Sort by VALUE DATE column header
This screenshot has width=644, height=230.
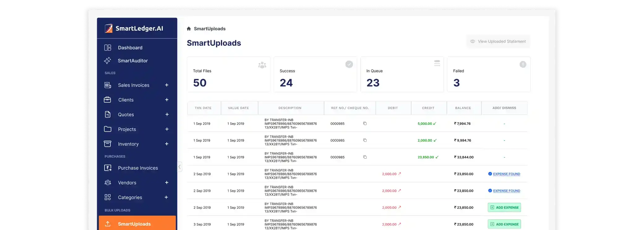[x=239, y=108]
